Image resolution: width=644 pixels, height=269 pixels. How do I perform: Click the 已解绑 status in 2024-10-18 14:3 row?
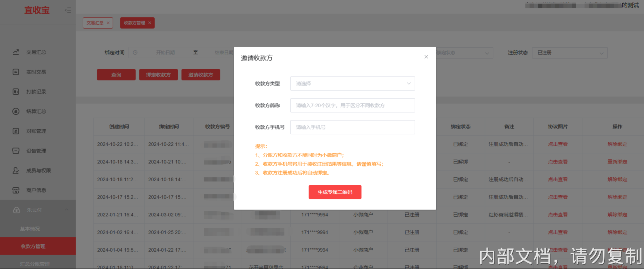click(x=461, y=162)
